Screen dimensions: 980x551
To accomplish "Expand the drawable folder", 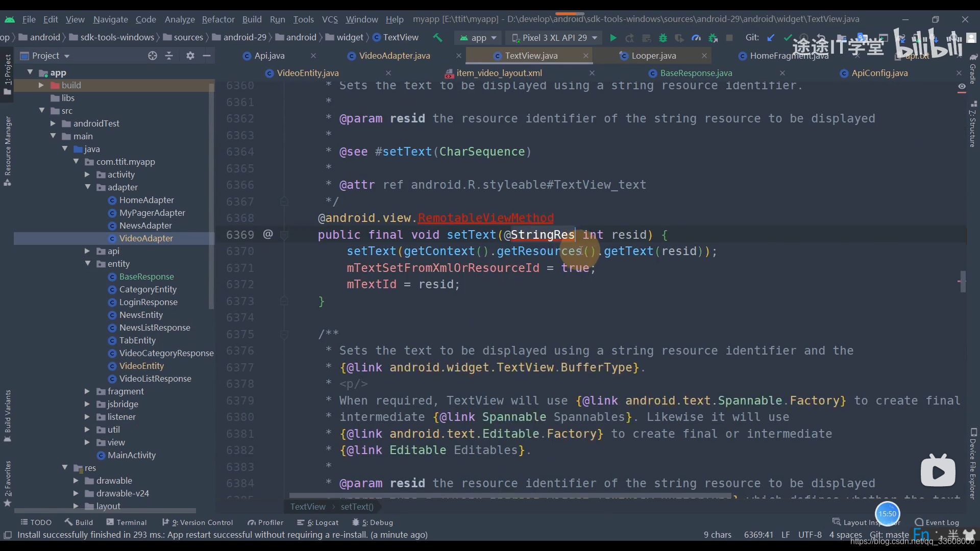I will tap(76, 481).
